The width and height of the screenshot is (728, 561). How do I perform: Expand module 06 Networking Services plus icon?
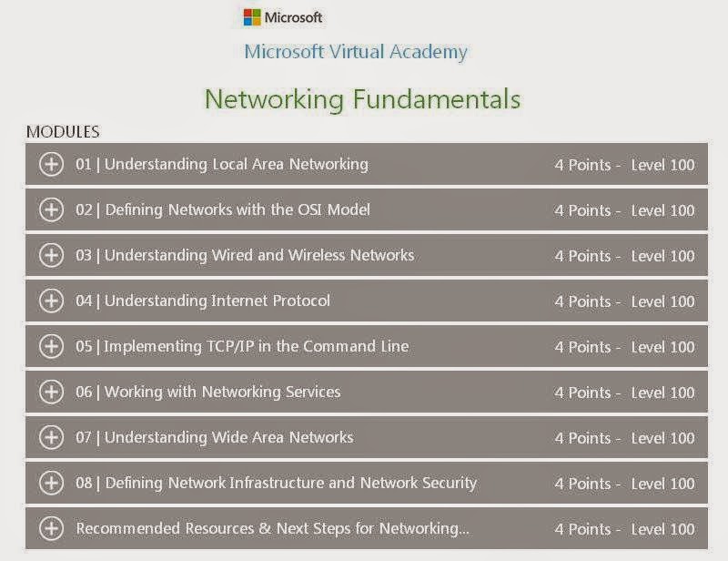tap(52, 393)
